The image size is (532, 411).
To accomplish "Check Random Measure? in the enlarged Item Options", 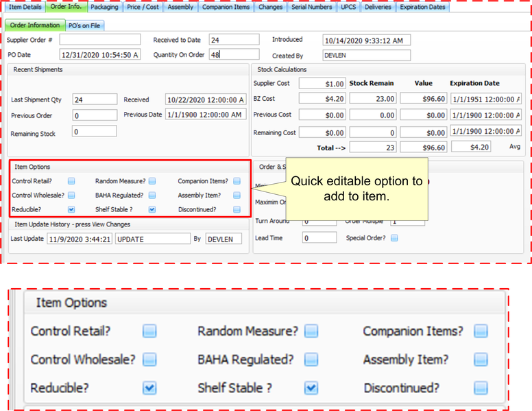I will (311, 331).
